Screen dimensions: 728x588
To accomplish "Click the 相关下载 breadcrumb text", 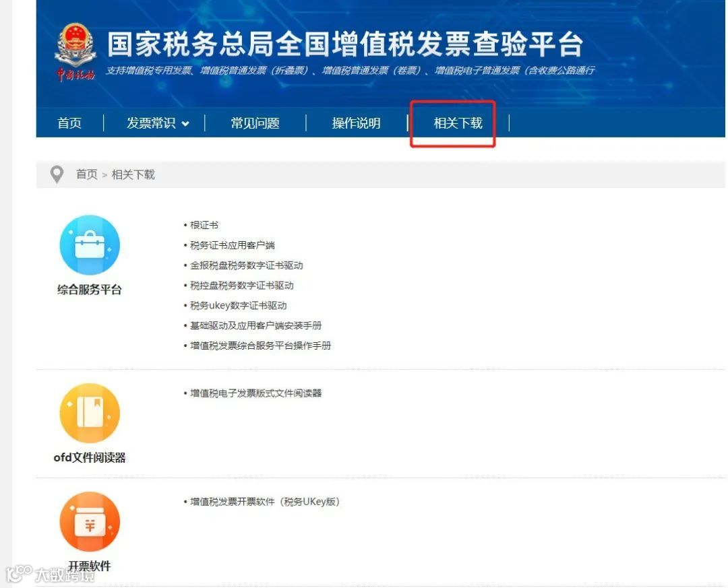I will (133, 174).
